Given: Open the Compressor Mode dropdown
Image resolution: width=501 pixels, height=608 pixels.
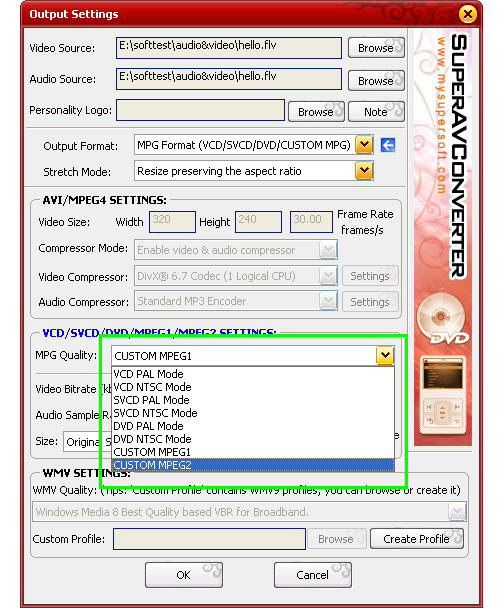Looking at the screenshot, I should click(x=328, y=250).
